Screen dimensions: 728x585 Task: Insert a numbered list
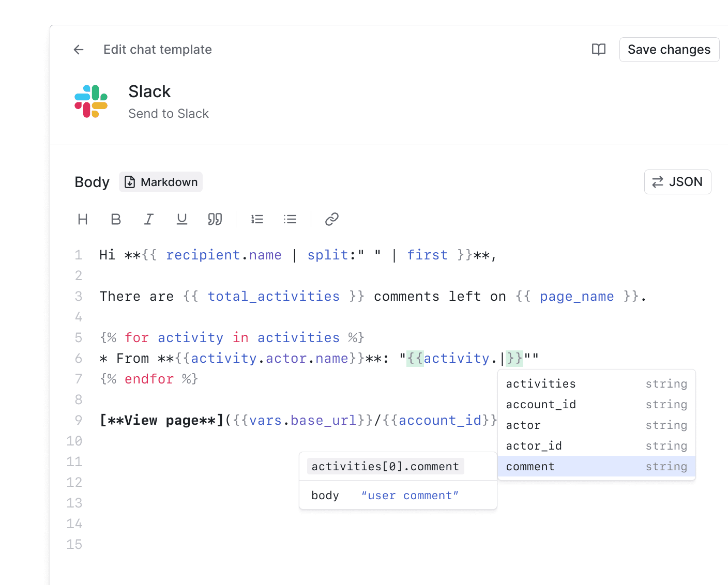257,219
